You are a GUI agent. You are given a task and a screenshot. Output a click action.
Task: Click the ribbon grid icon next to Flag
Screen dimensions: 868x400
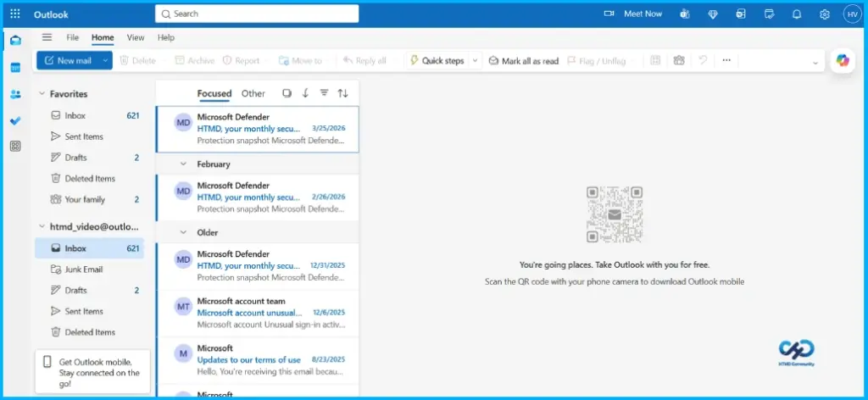click(x=655, y=60)
